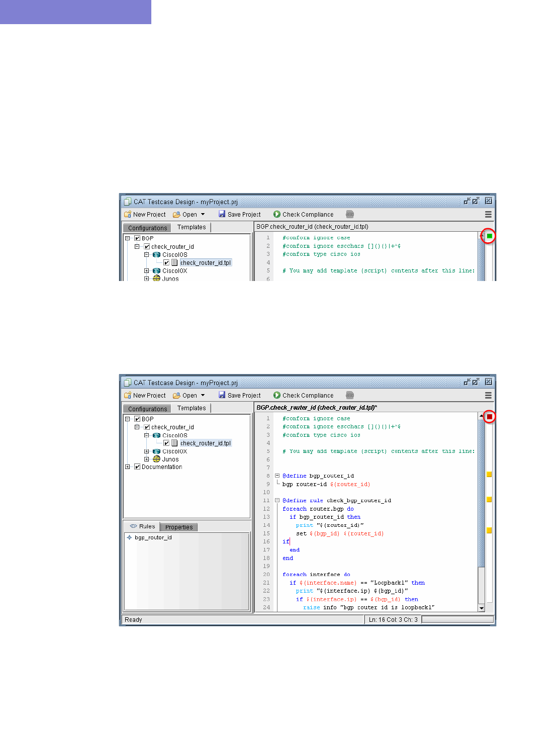Open the Open dropdown arrow in lower window

point(203,396)
